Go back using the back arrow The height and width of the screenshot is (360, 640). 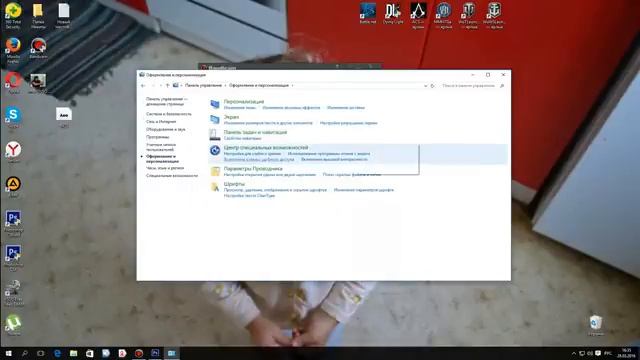click(143, 86)
